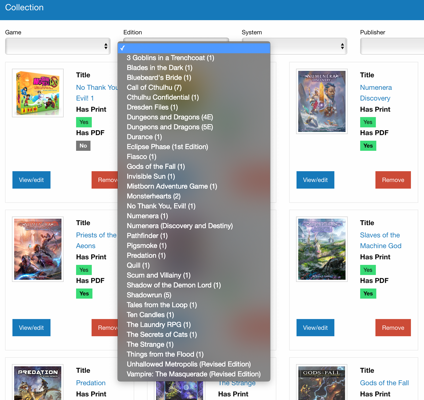Image resolution: width=424 pixels, height=400 pixels.
Task: Choose Gods of the Fall (1) option
Action: (194, 167)
